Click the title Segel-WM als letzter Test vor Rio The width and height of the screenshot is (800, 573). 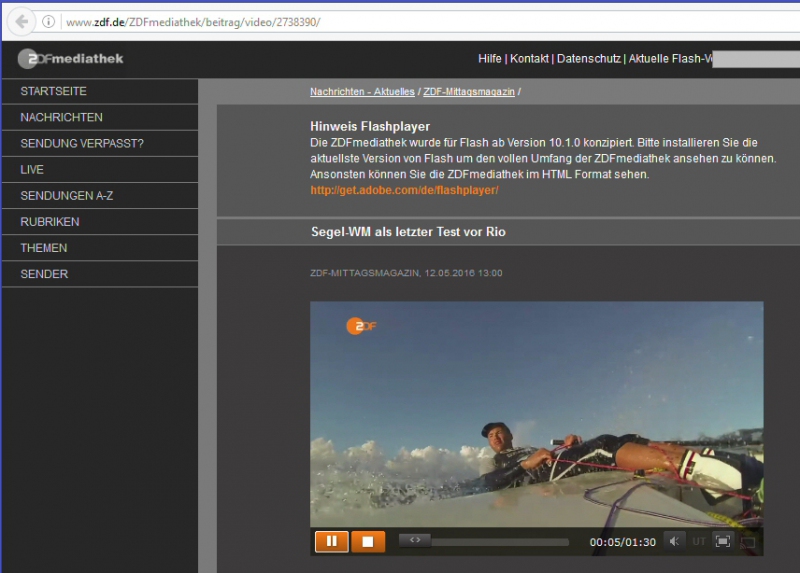click(x=408, y=232)
